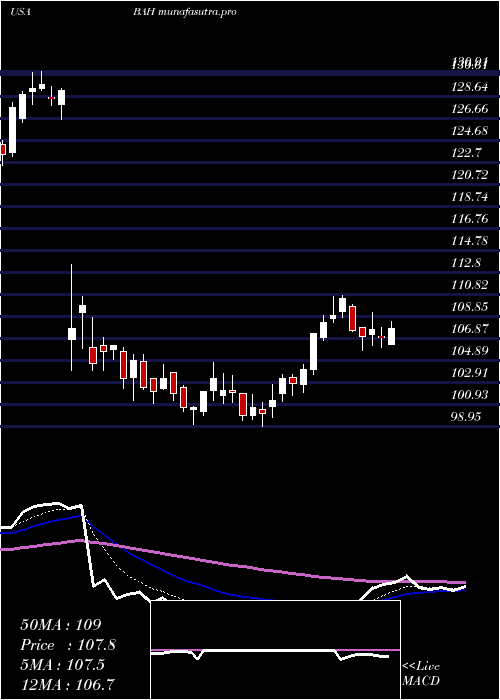Image resolution: width=500 pixels, height=700 pixels.
Task: Click the 50MA : 109 reading
Action: click(x=61, y=625)
